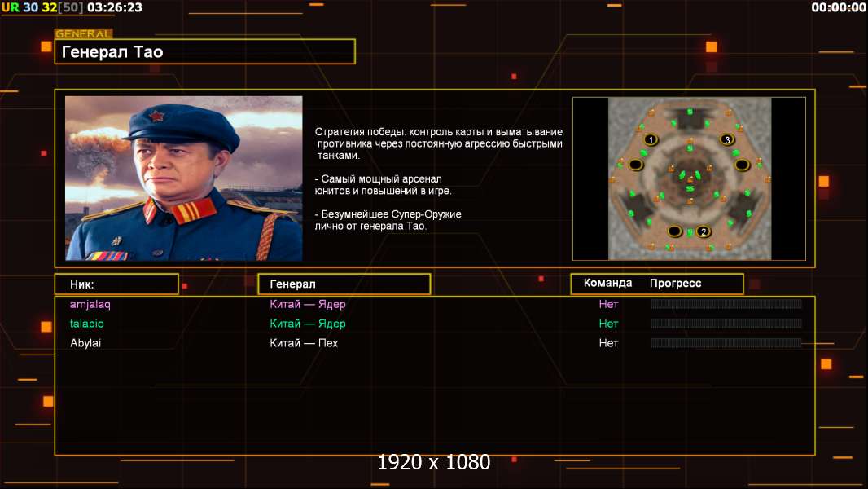Viewport: 868px width, 489px height.
Task: Click amjalaq's general 'Китай — Ядер'
Action: [308, 304]
